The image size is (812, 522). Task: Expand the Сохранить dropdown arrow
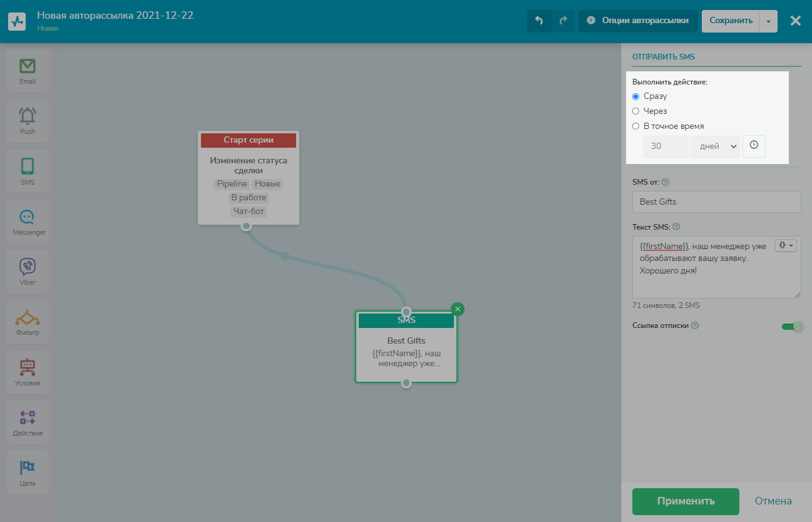[x=768, y=21]
